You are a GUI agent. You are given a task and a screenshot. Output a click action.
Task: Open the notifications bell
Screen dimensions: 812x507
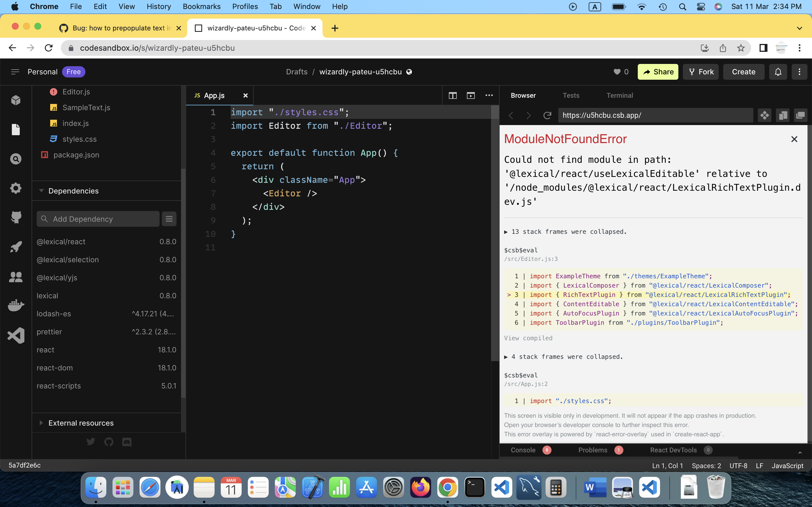(778, 72)
